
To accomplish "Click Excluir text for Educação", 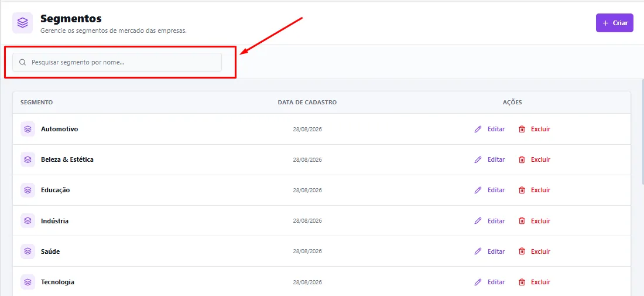I will 540,190.
